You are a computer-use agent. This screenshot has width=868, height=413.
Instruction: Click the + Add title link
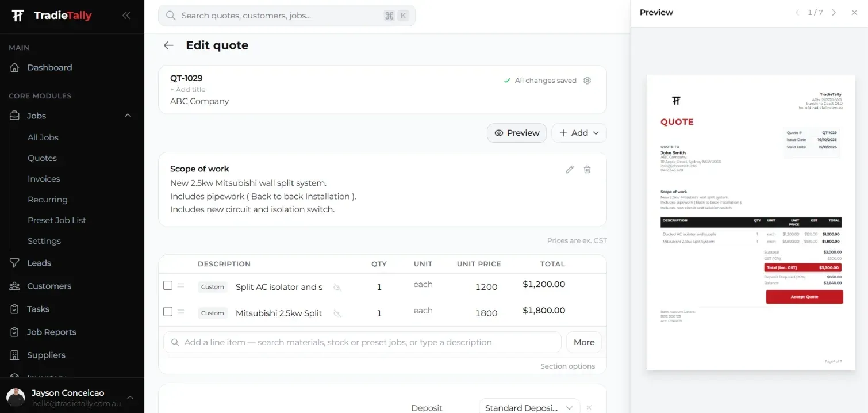click(187, 90)
